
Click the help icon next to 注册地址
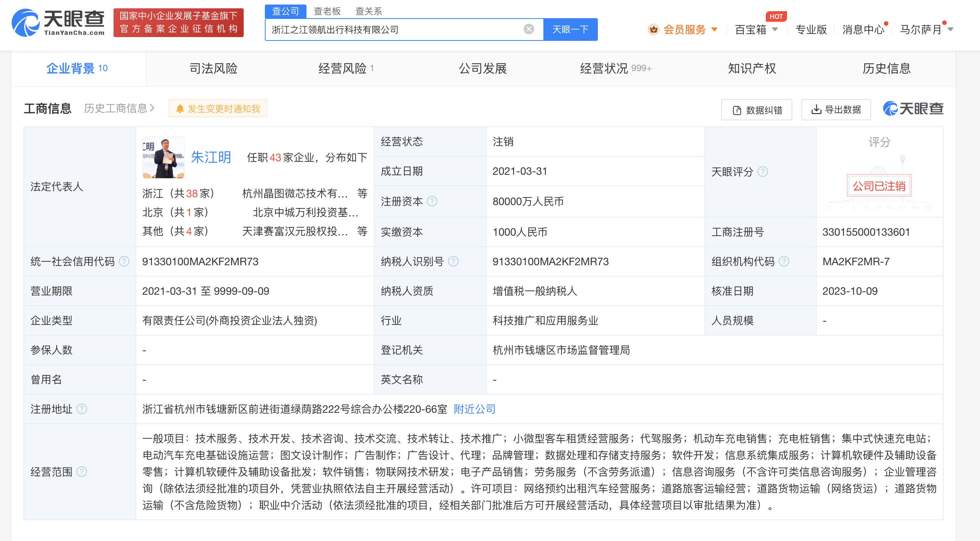click(82, 409)
